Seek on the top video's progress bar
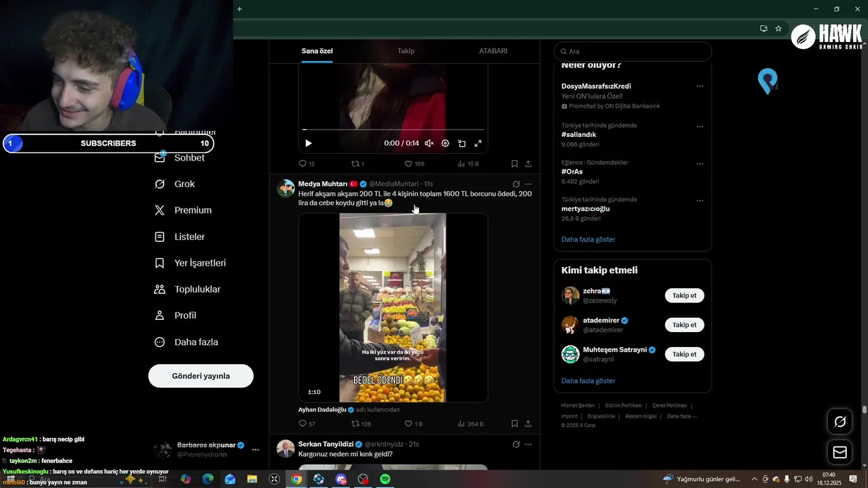This screenshot has width=868, height=488. pos(393,129)
